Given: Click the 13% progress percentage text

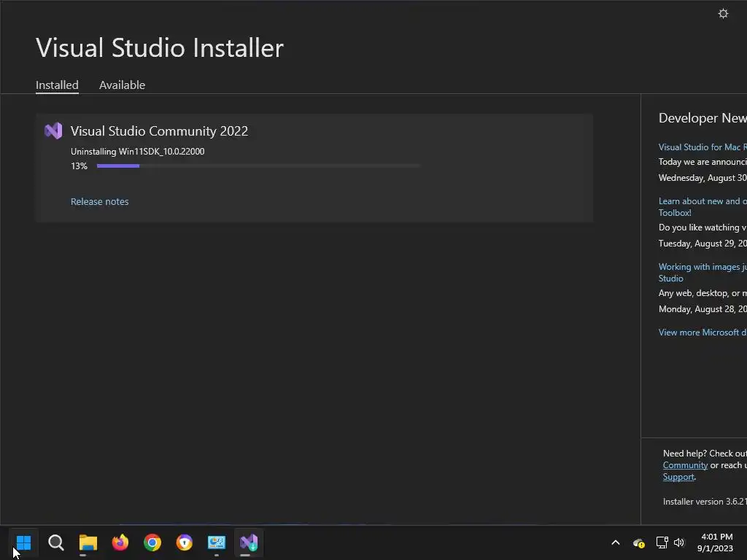Looking at the screenshot, I should pyautogui.click(x=79, y=166).
